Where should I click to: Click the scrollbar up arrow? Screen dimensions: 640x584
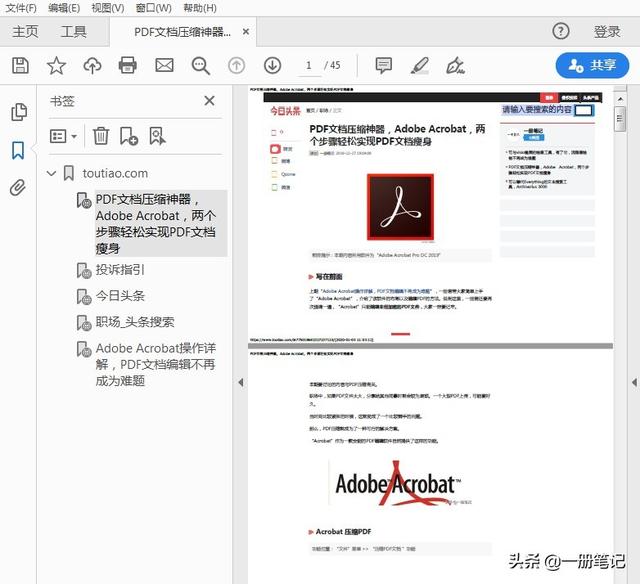[x=620, y=99]
